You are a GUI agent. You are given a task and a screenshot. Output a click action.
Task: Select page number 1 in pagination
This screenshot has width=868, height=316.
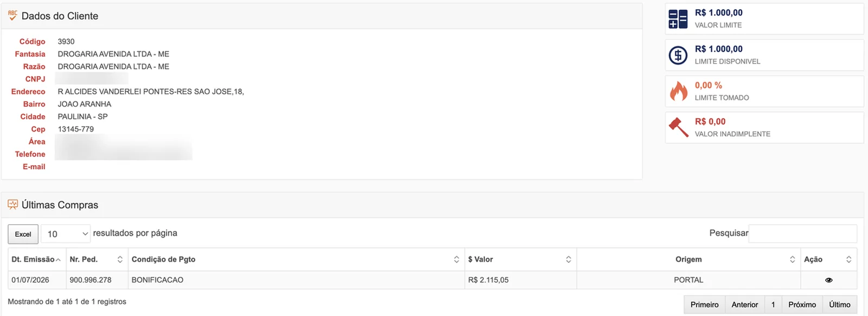(773, 305)
